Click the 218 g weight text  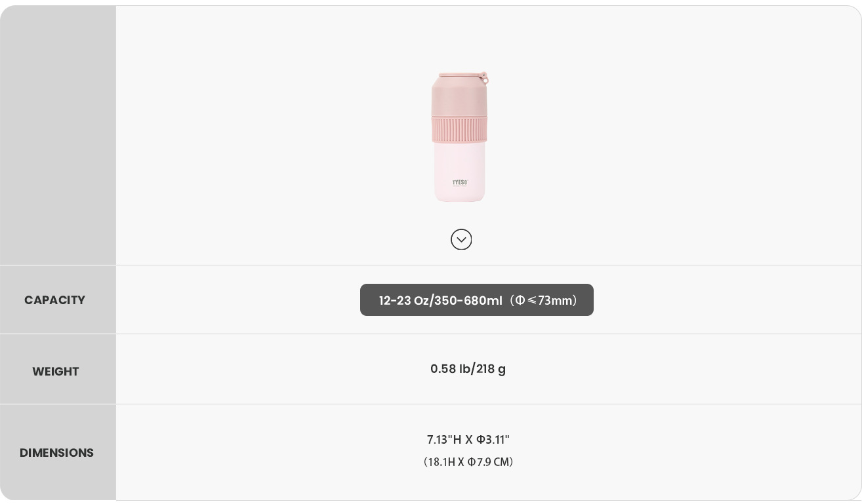pyautogui.click(x=491, y=369)
